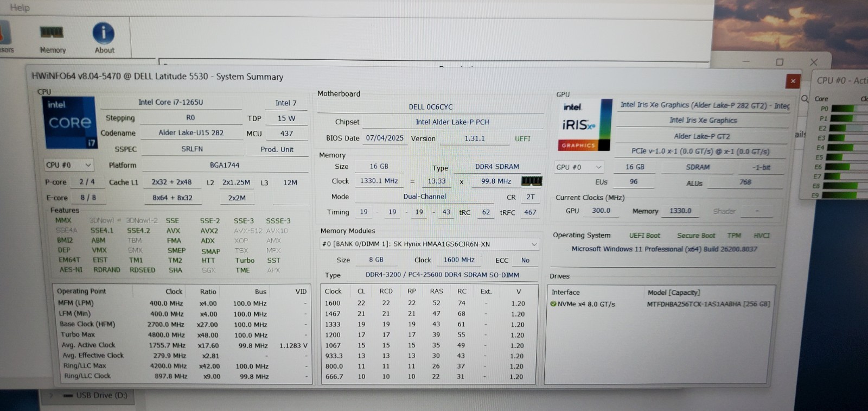Screen dimensions: 868x411
Task: Click the Intel Core i7-1265U name field
Action: pyautogui.click(x=171, y=102)
